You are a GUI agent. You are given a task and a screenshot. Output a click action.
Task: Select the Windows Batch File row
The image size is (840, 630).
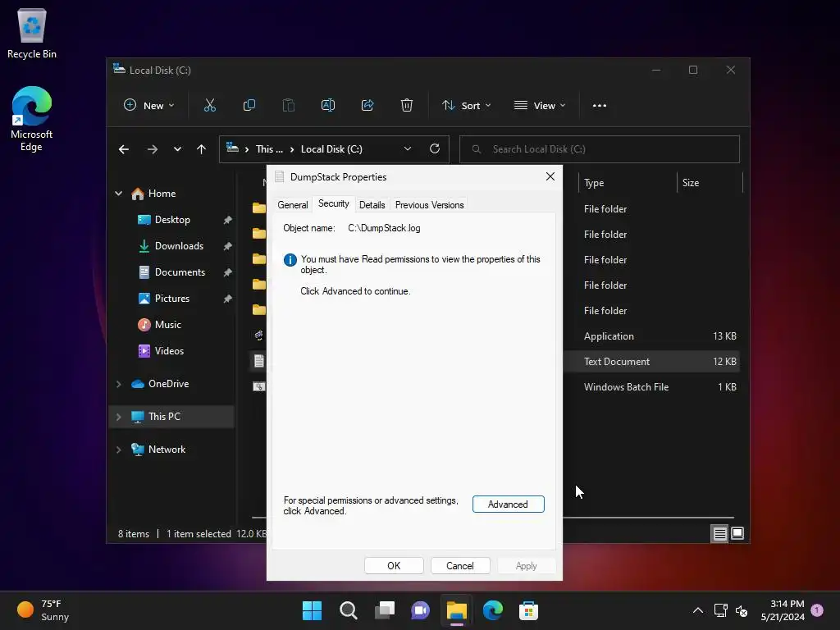651,387
